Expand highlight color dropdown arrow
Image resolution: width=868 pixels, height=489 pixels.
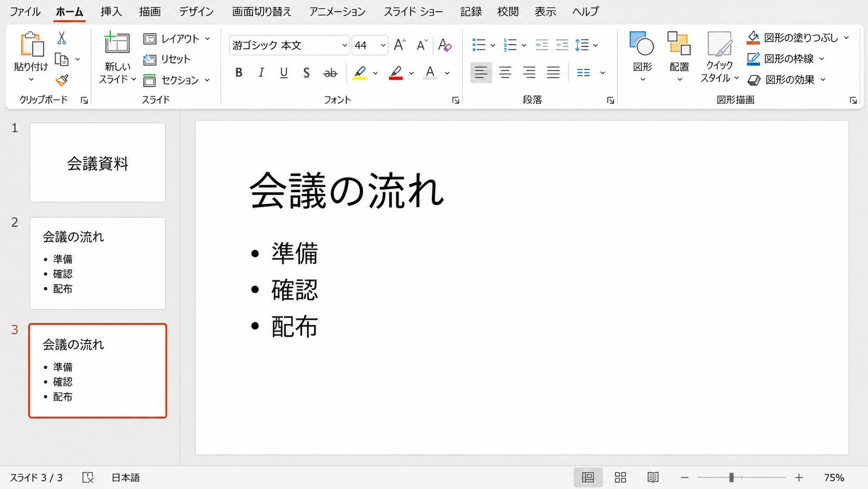click(x=375, y=73)
